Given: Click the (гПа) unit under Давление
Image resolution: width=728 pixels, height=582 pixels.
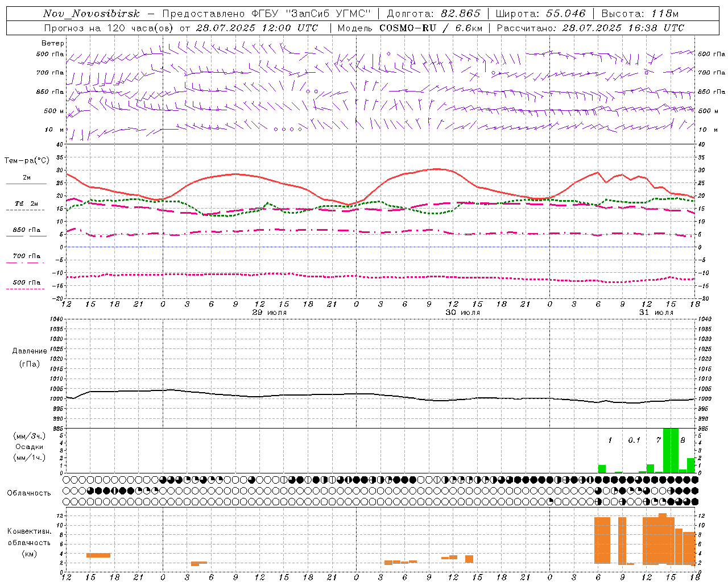Looking at the screenshot, I should [x=30, y=364].
